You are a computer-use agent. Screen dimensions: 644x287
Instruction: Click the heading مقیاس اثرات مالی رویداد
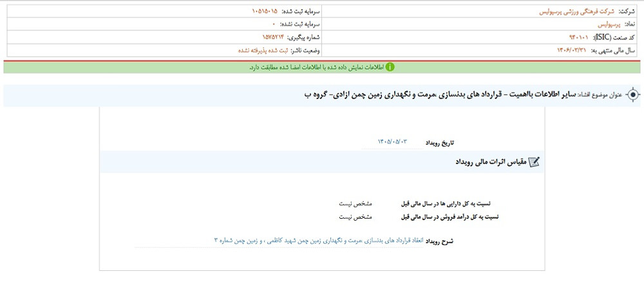[x=490, y=162]
